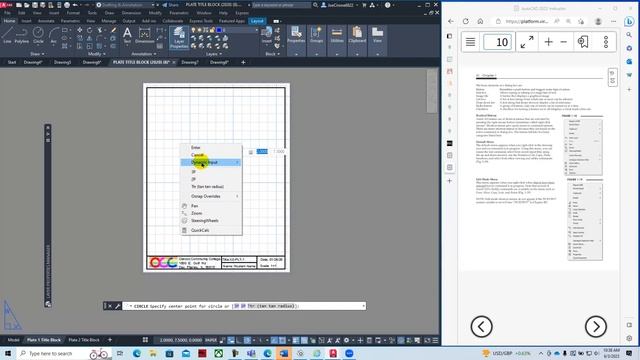Switch to the Annotate ribbon tab
Viewport: 640px width, 360px height.
pyautogui.click(x=46, y=21)
